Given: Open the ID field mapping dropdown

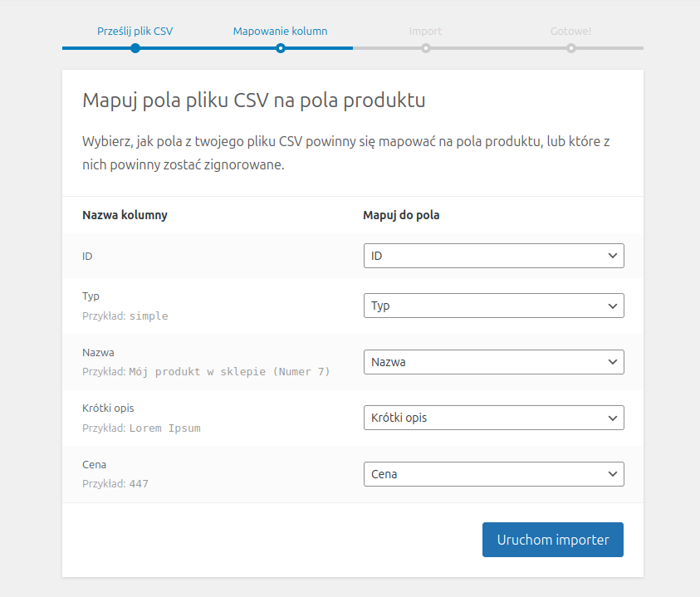Looking at the screenshot, I should click(493, 256).
